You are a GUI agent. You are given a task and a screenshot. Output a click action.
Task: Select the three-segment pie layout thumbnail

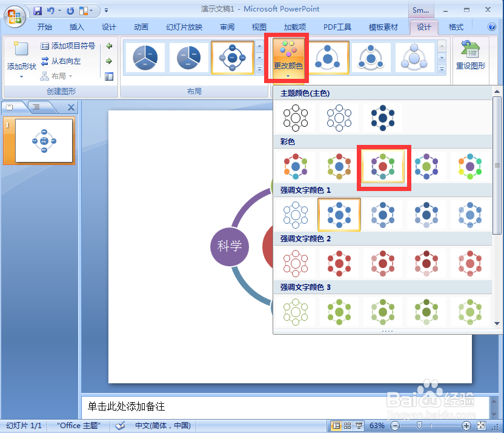pos(145,58)
